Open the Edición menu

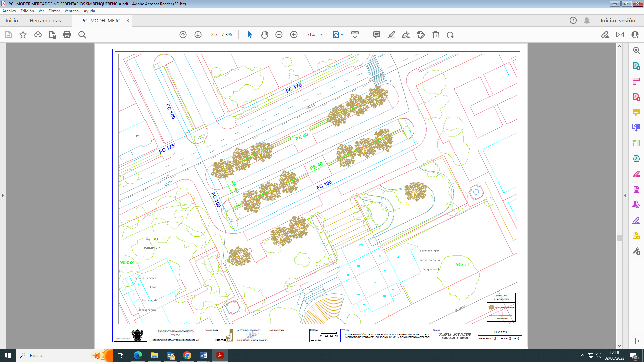27,11
